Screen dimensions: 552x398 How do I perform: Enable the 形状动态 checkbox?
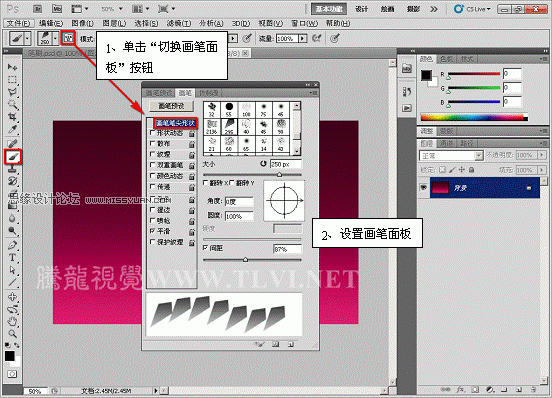152,133
